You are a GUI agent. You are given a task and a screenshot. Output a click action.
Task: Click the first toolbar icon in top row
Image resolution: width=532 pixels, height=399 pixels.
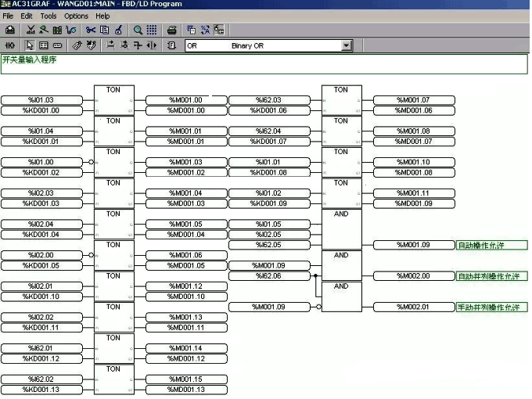10,30
